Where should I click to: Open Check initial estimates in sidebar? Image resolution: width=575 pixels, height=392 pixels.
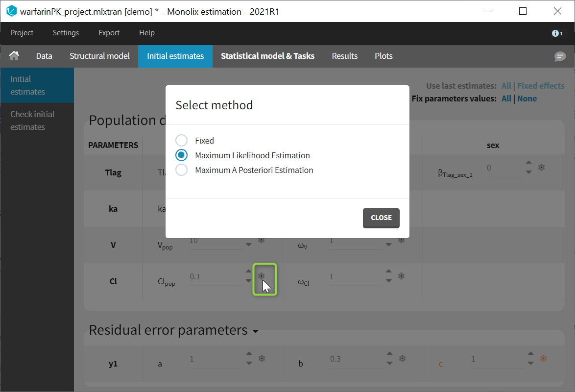32,121
